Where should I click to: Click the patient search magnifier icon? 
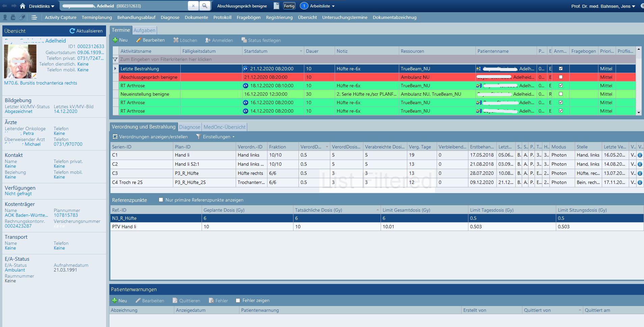(x=205, y=6)
